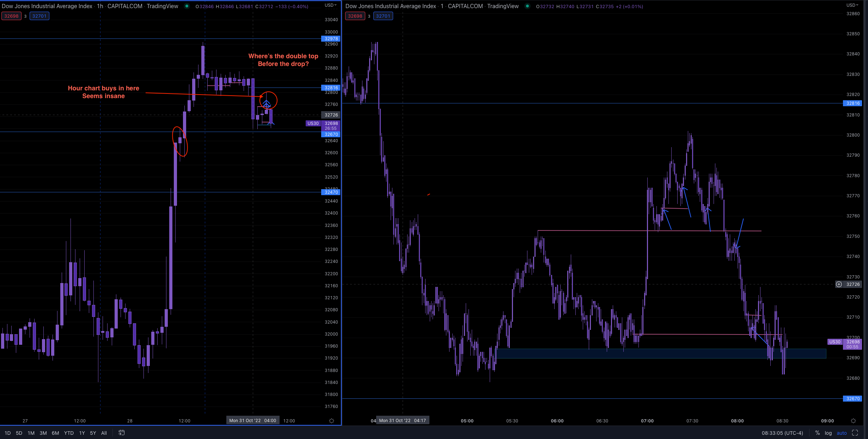The height and width of the screenshot is (439, 868).
Task: Open USD currency dropdown on left chart
Action: pos(330,5)
